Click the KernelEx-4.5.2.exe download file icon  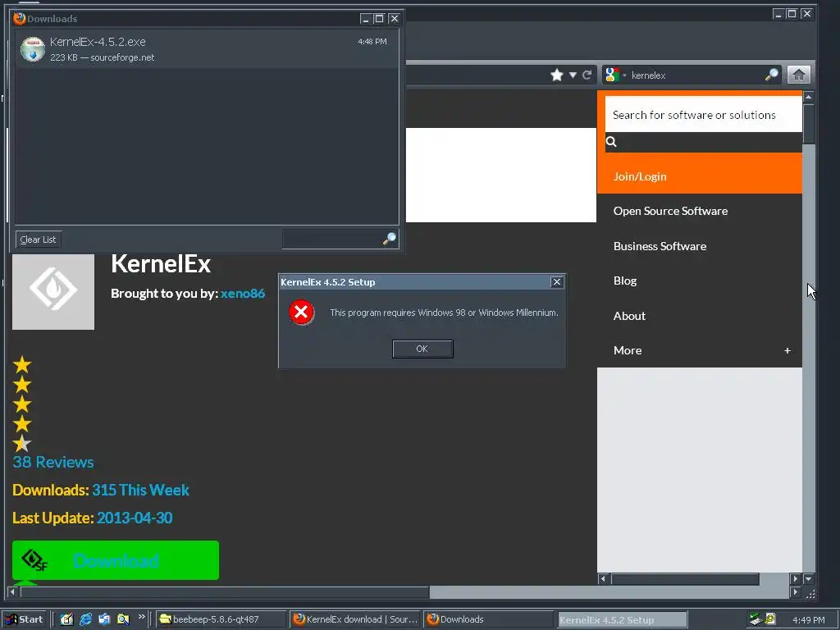click(x=33, y=49)
